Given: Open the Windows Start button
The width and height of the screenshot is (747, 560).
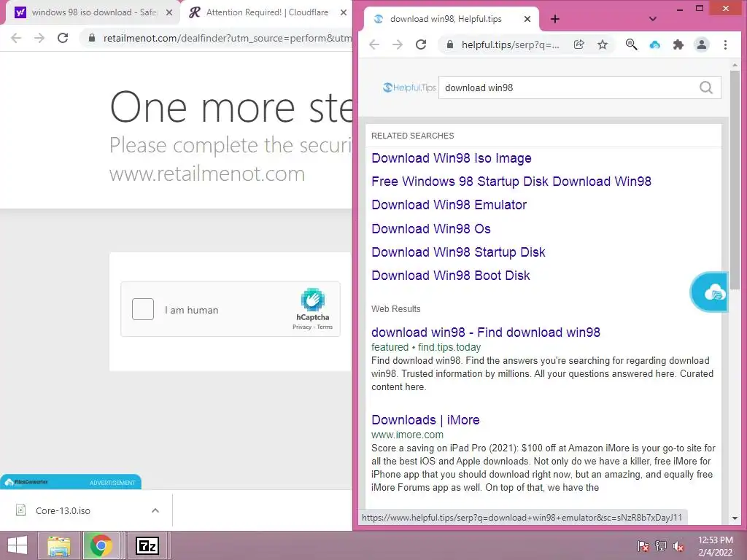Looking at the screenshot, I should point(18,545).
